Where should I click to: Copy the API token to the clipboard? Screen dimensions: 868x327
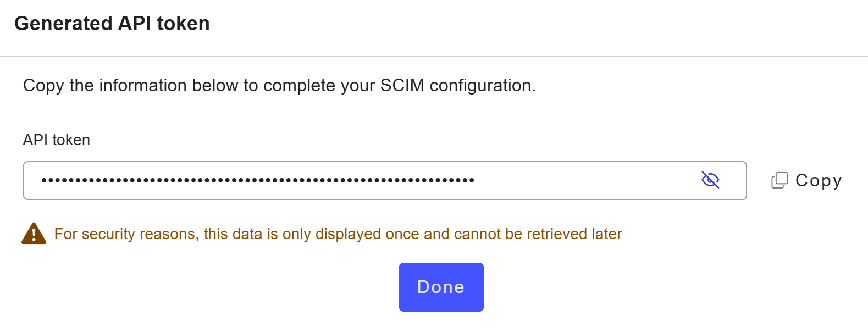point(807,180)
